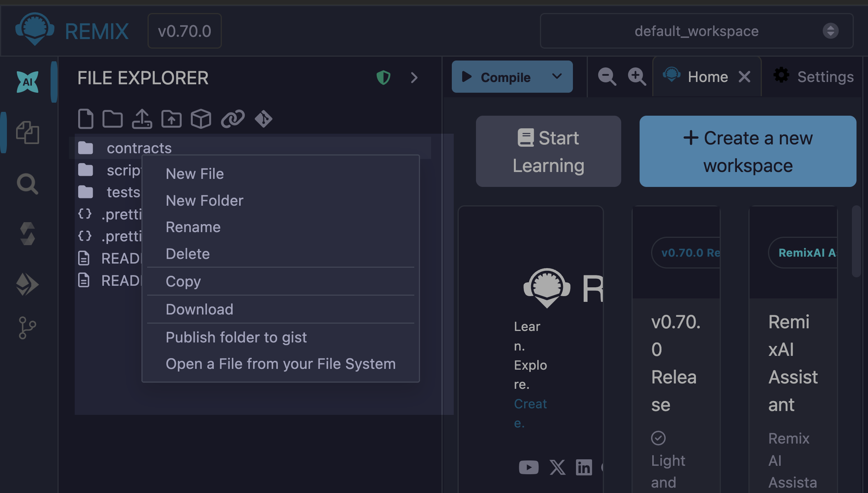Click the v0.70.0 Release pill label
The width and height of the screenshot is (868, 493).
point(686,253)
